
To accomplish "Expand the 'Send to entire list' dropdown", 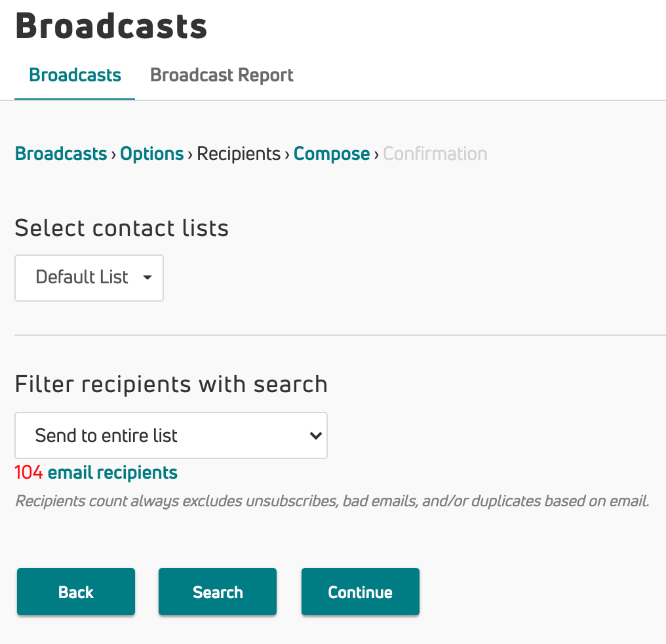I will click(x=170, y=435).
